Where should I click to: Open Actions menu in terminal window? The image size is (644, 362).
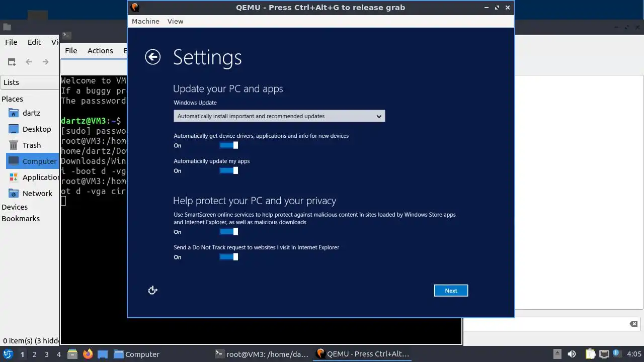[100, 51]
